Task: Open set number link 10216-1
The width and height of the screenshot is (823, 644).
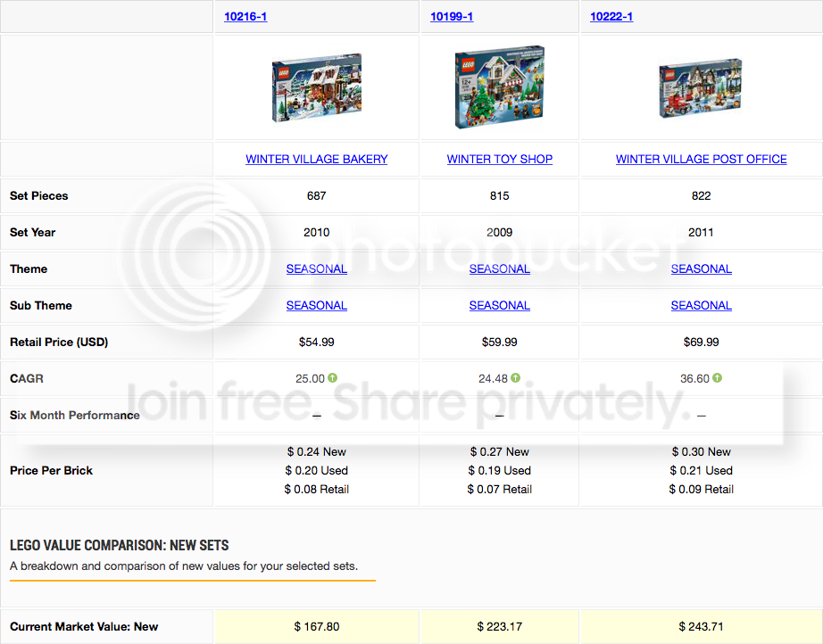Action: 245,16
